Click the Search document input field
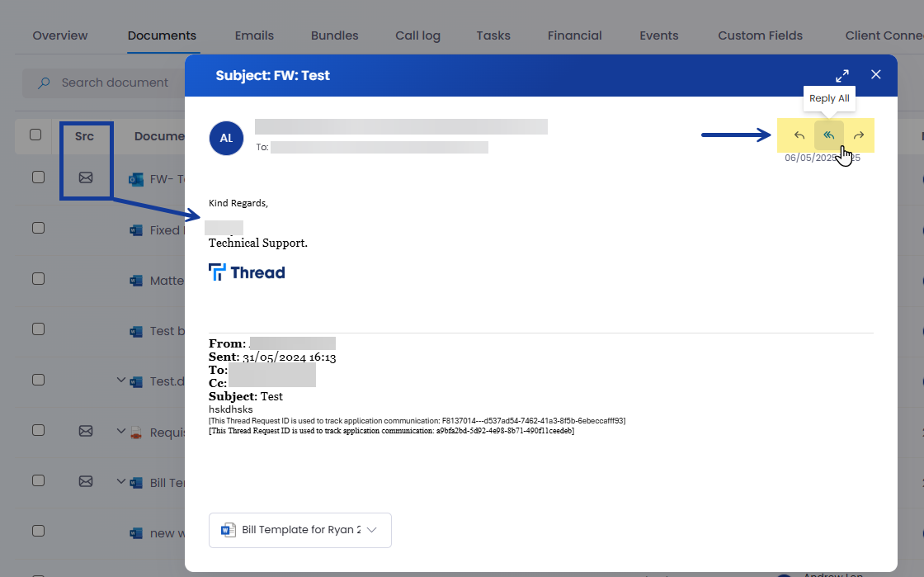This screenshot has height=577, width=924. 103,83
